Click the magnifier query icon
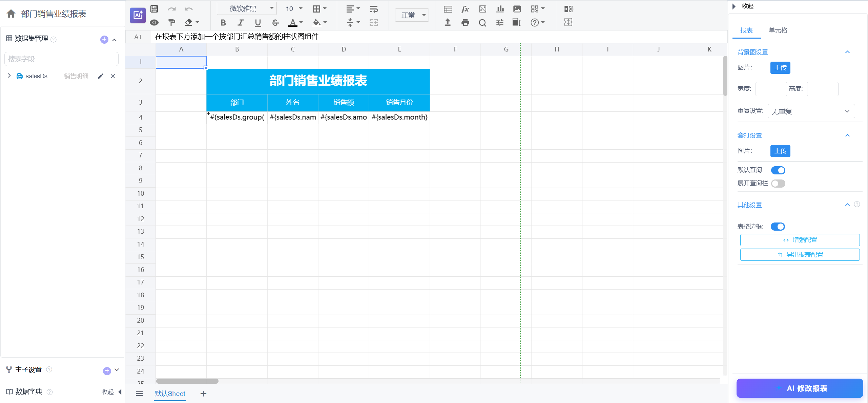 point(482,23)
